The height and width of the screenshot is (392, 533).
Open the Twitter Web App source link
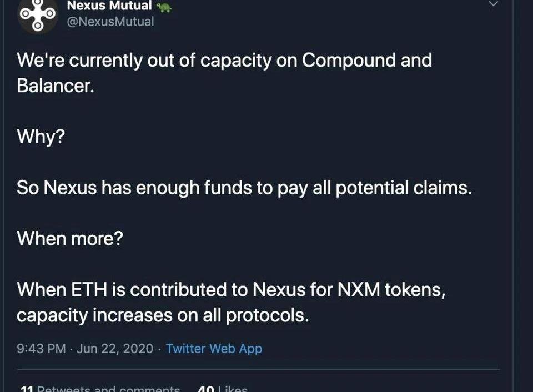(x=214, y=349)
